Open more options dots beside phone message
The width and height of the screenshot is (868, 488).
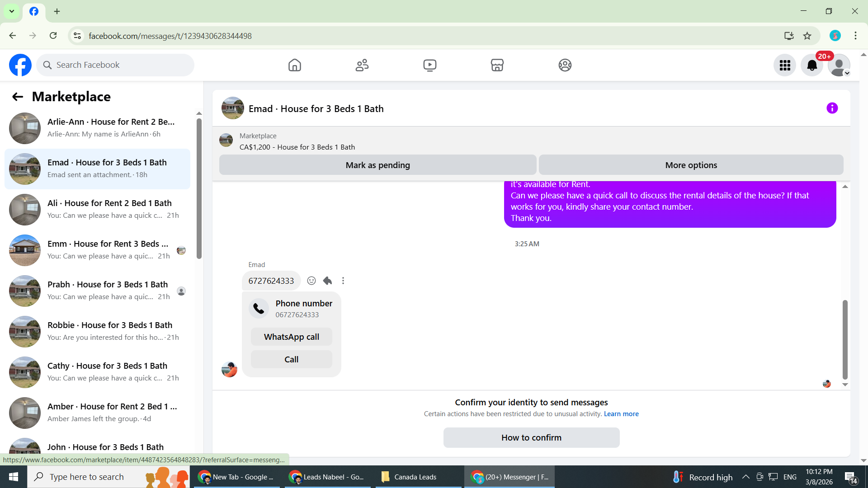[343, 281]
